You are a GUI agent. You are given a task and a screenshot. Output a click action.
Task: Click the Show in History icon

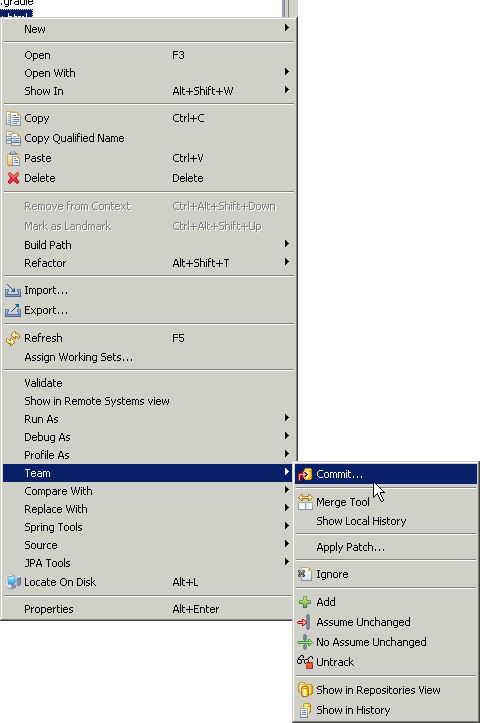pos(305,710)
